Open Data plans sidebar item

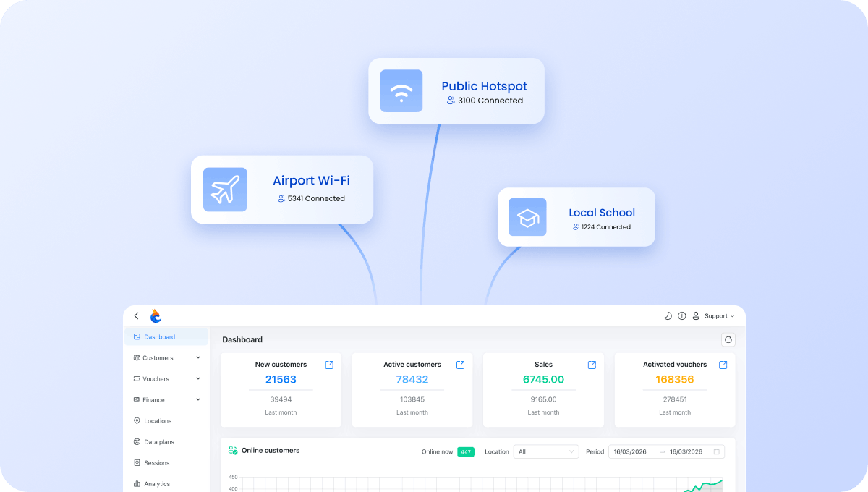[166, 441]
